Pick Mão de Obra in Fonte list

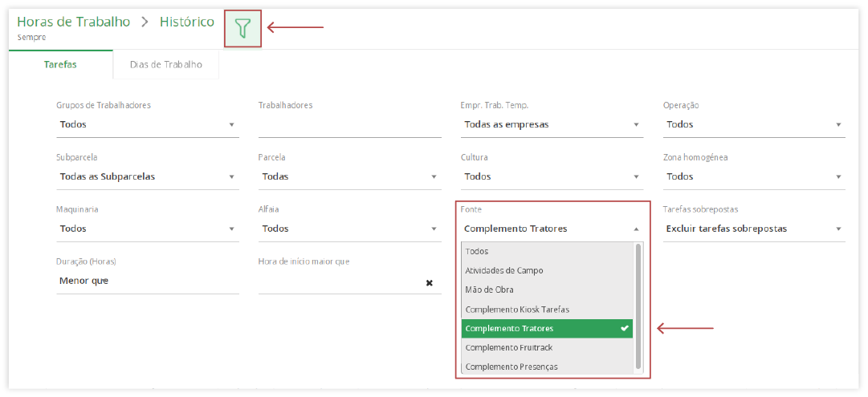click(547, 290)
